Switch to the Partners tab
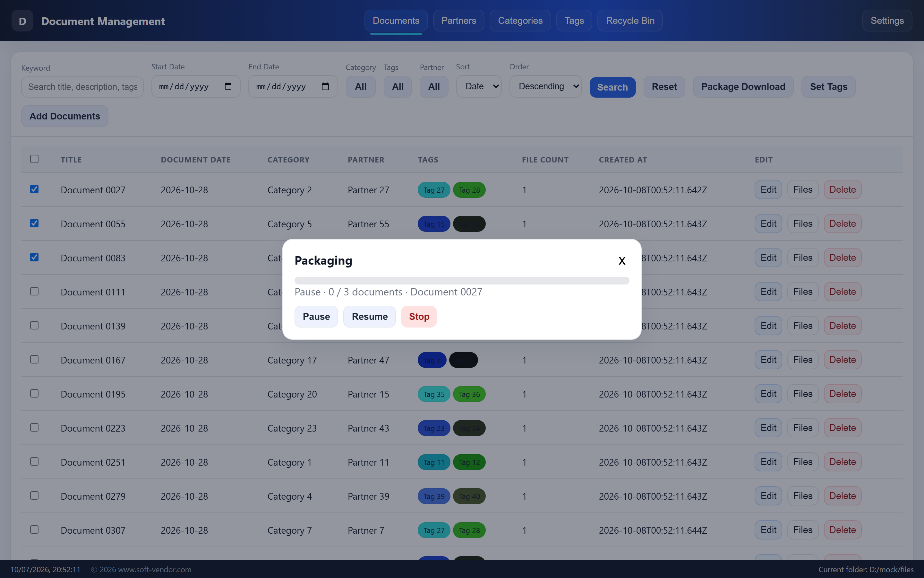Viewport: 924px width, 578px height. tap(458, 21)
